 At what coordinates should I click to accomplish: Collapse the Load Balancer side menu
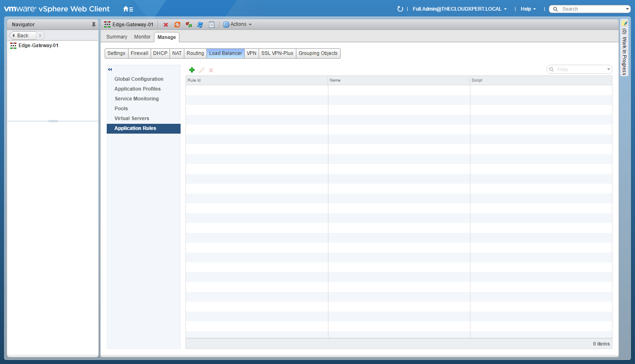[x=110, y=70]
